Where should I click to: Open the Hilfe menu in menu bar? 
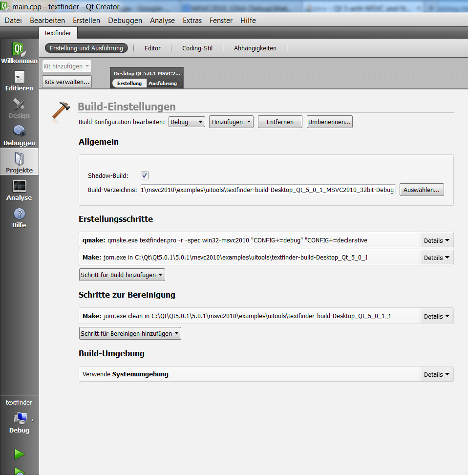point(248,21)
